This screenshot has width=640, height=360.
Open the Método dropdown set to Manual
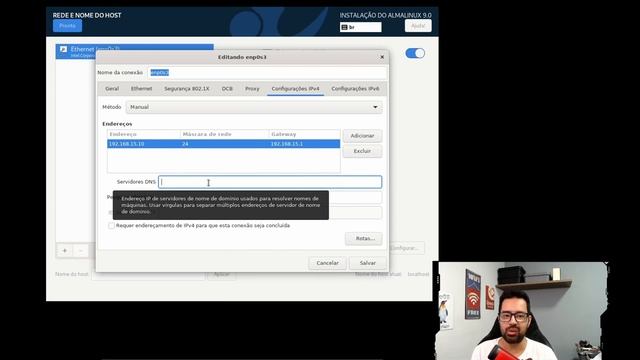point(254,107)
